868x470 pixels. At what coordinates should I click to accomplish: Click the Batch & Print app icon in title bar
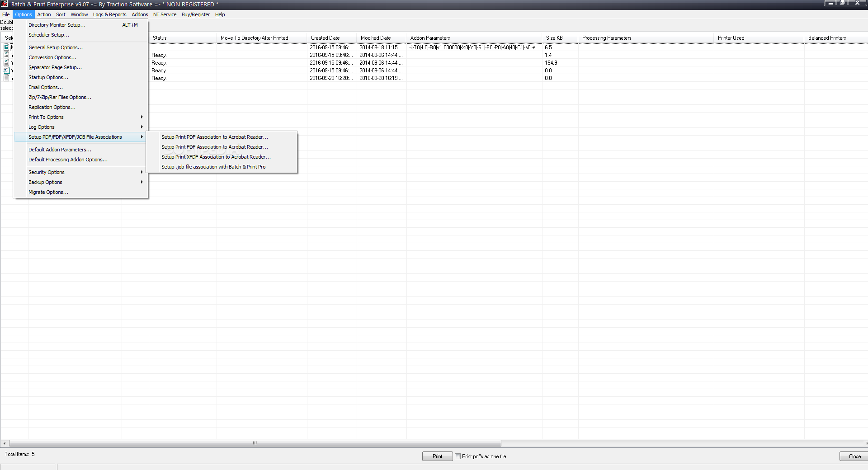point(4,4)
